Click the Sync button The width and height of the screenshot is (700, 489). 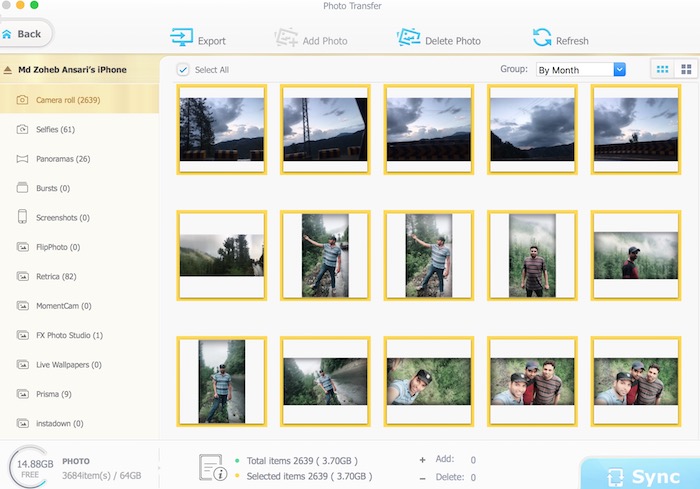point(640,474)
